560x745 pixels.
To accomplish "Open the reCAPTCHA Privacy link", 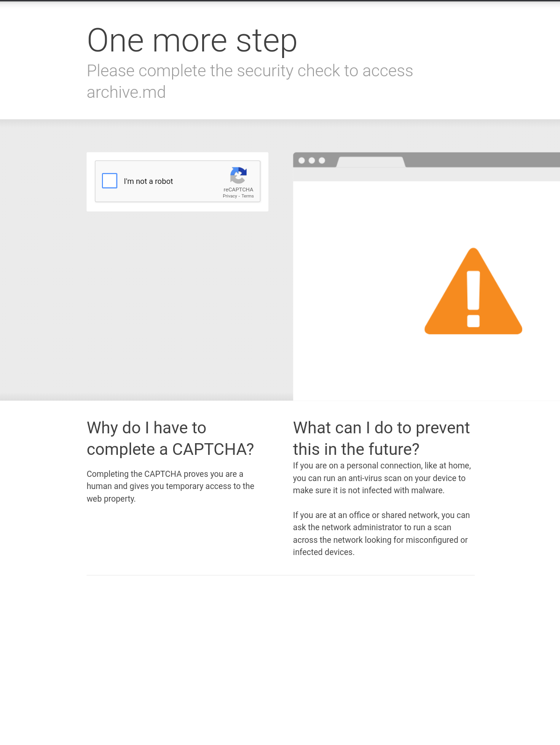I will point(230,196).
